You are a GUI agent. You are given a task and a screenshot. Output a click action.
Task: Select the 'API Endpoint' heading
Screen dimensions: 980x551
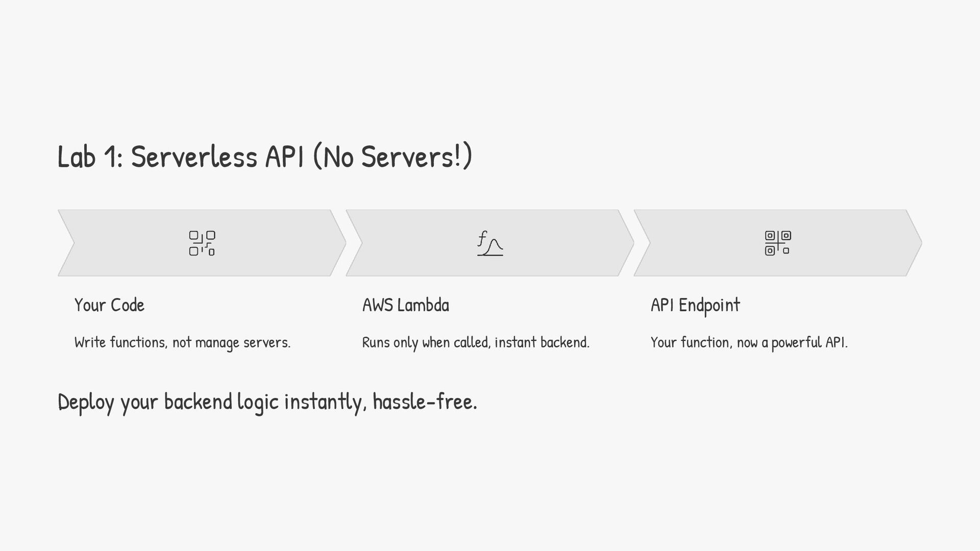(695, 305)
